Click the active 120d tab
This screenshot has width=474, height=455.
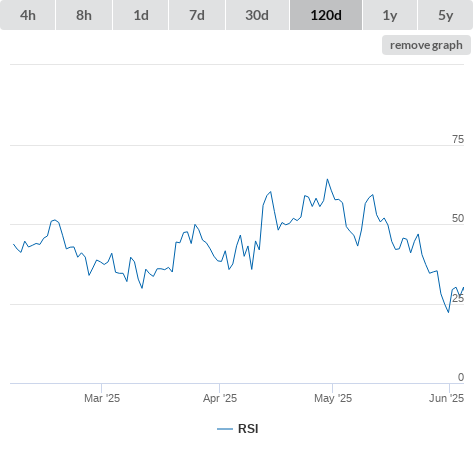[x=326, y=15]
